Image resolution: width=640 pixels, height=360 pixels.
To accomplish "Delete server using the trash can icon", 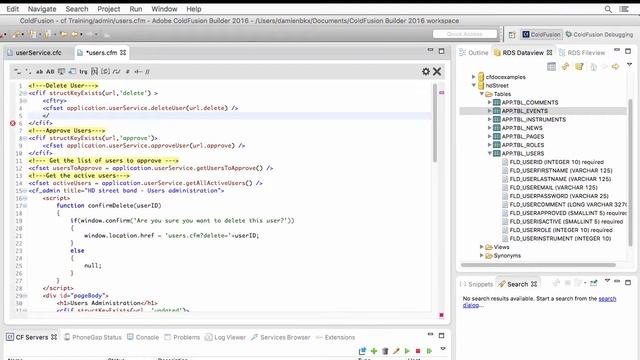I will 385,351.
